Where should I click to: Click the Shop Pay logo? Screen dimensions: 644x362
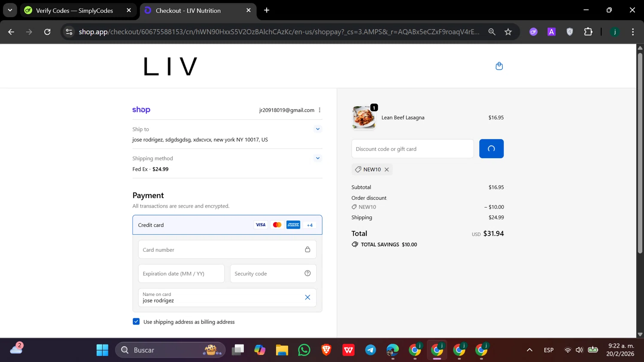(x=141, y=110)
